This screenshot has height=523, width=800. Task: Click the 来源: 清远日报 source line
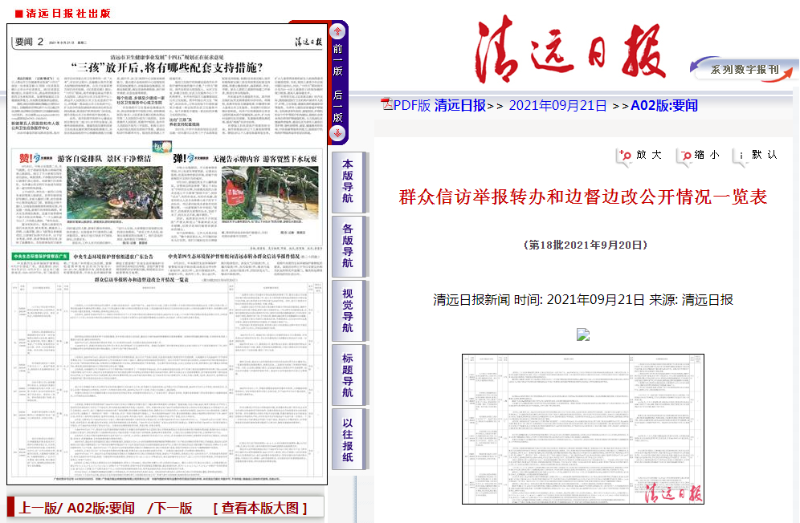pos(691,300)
